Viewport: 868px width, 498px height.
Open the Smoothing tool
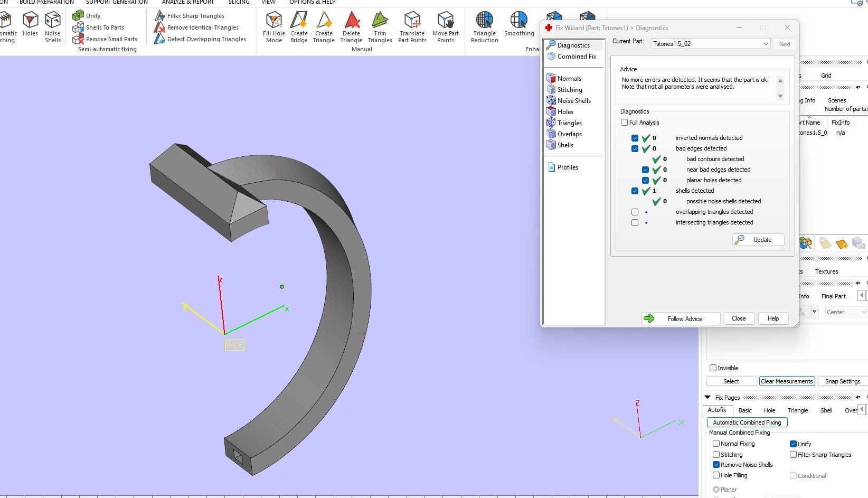coord(519,24)
